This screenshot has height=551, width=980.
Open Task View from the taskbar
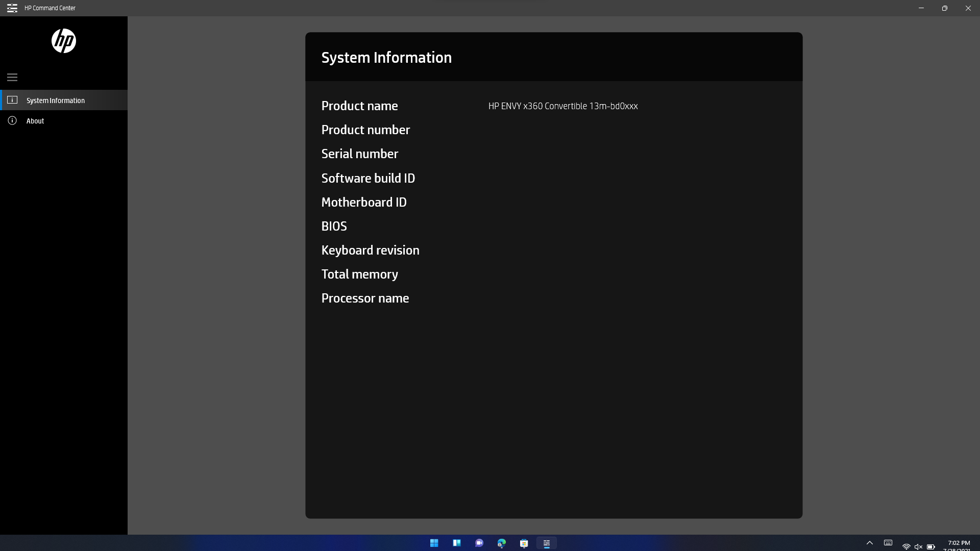(x=457, y=543)
